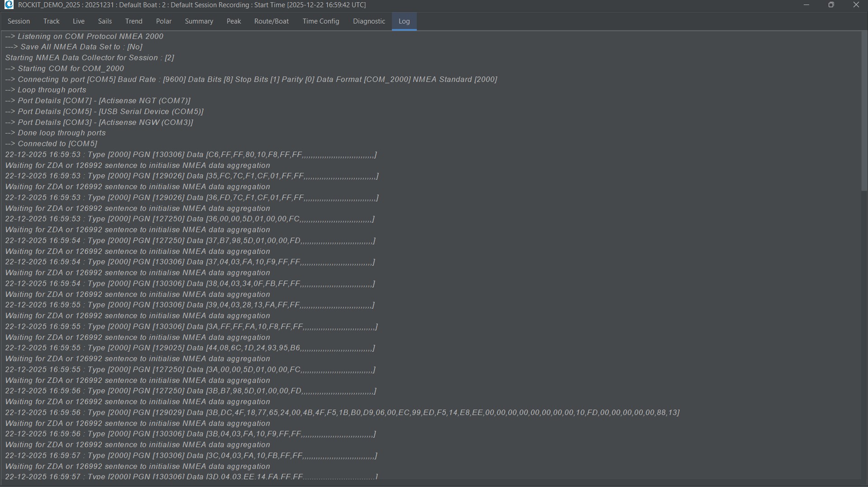Select the Peak tab
This screenshot has height=487, width=868.
234,21
